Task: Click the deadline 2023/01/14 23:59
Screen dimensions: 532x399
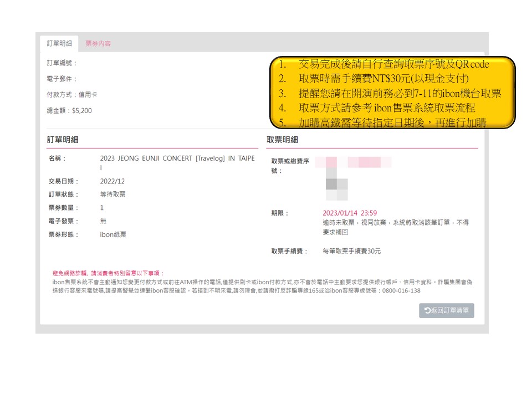Action: [x=350, y=213]
